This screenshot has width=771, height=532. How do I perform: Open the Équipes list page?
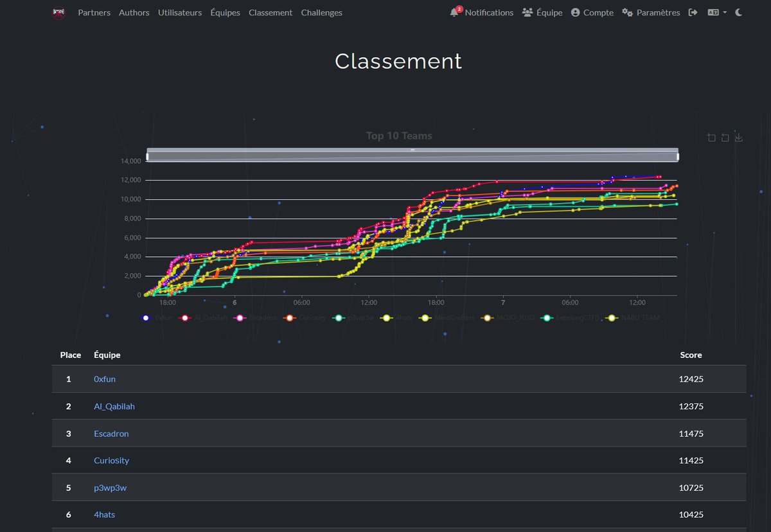[225, 12]
